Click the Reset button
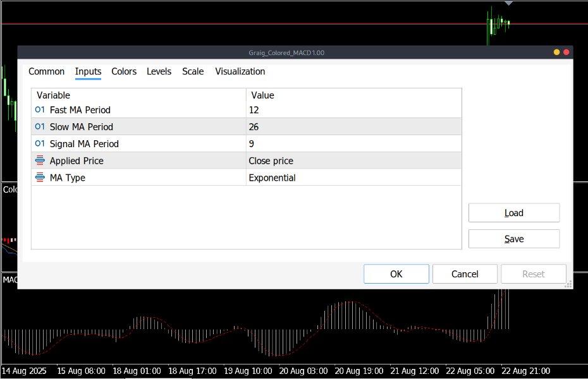588x379 pixels. (x=533, y=274)
